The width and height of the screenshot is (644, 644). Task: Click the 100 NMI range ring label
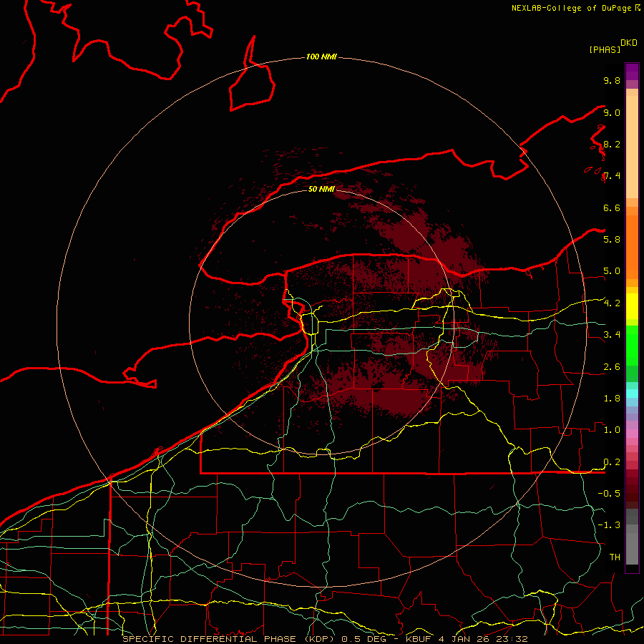[321, 57]
